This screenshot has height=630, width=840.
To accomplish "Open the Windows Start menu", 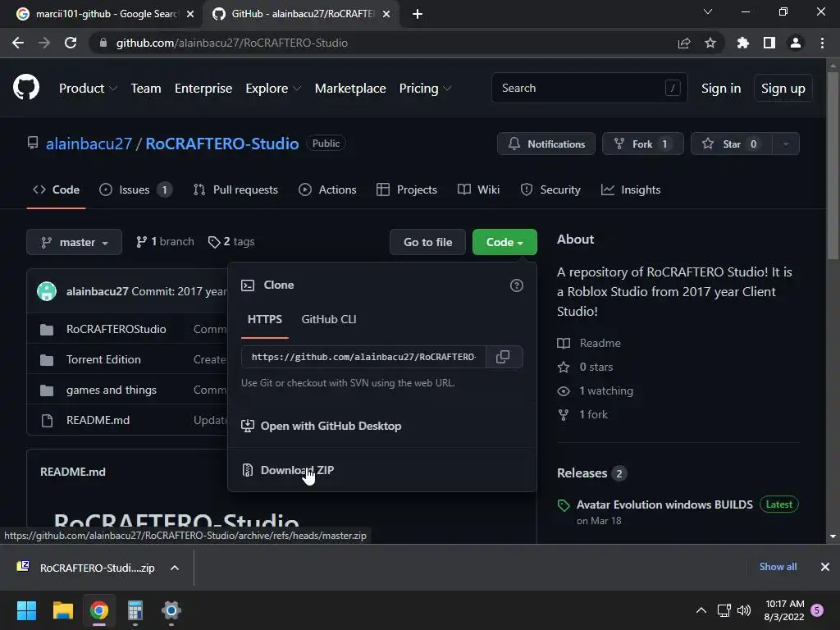I will [x=26, y=610].
